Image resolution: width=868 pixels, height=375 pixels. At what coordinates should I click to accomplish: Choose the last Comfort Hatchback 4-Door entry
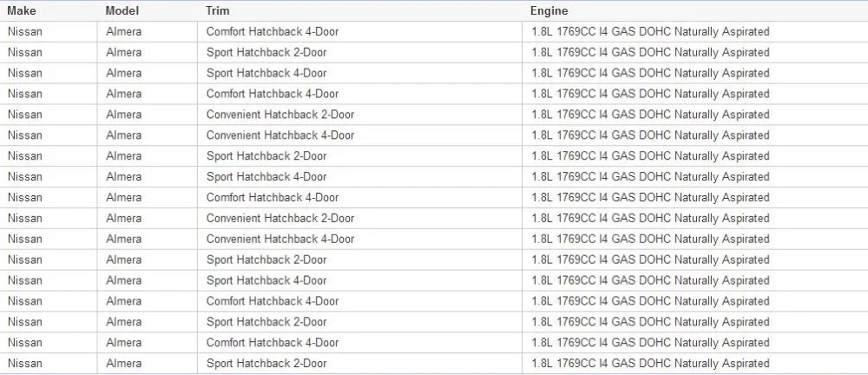click(x=273, y=342)
